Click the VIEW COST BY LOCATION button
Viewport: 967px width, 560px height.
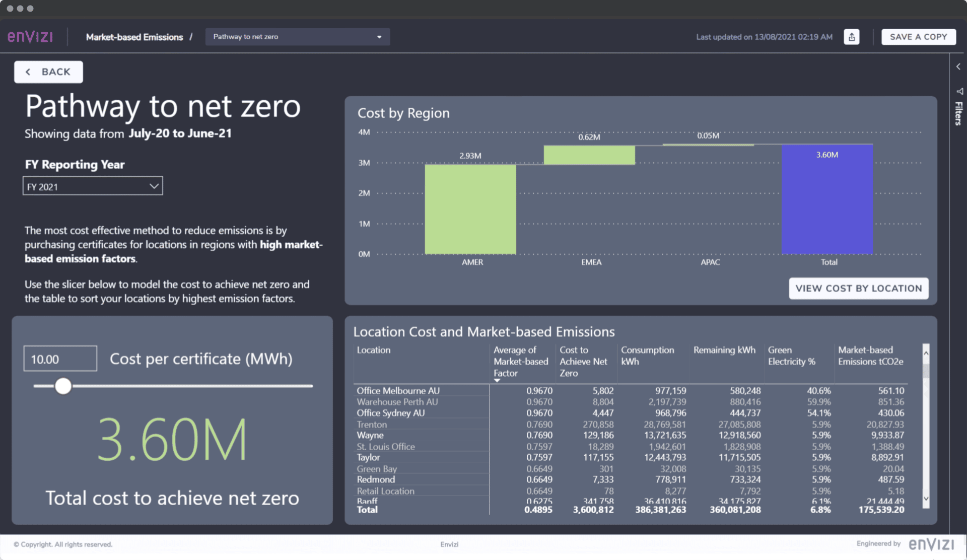click(858, 288)
